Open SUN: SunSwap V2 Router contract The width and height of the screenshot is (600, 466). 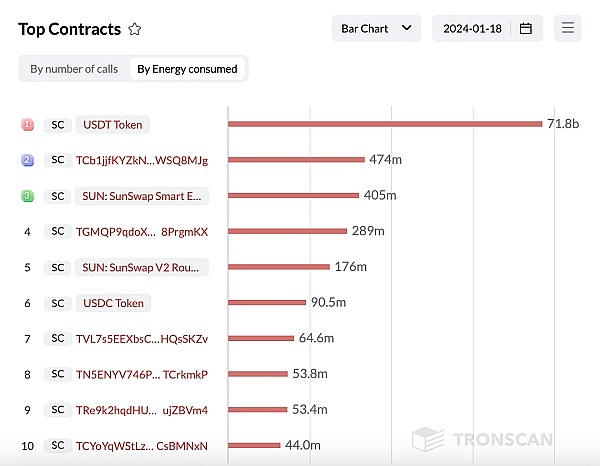(142, 267)
